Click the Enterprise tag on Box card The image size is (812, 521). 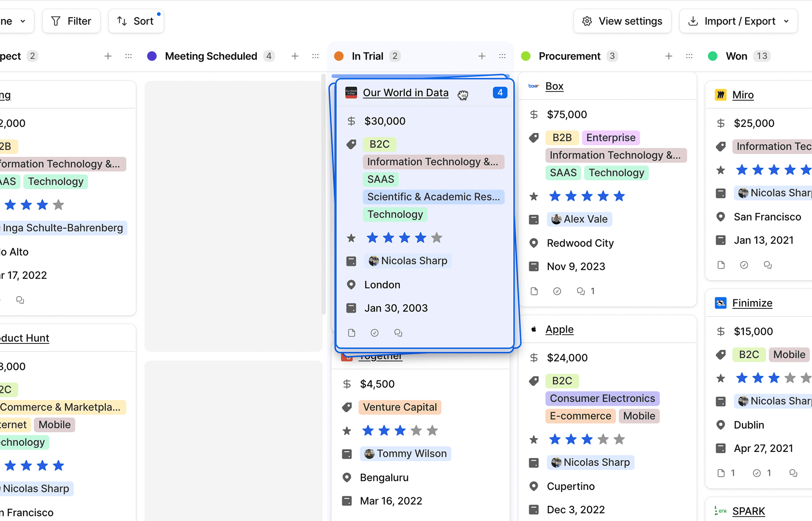click(611, 137)
